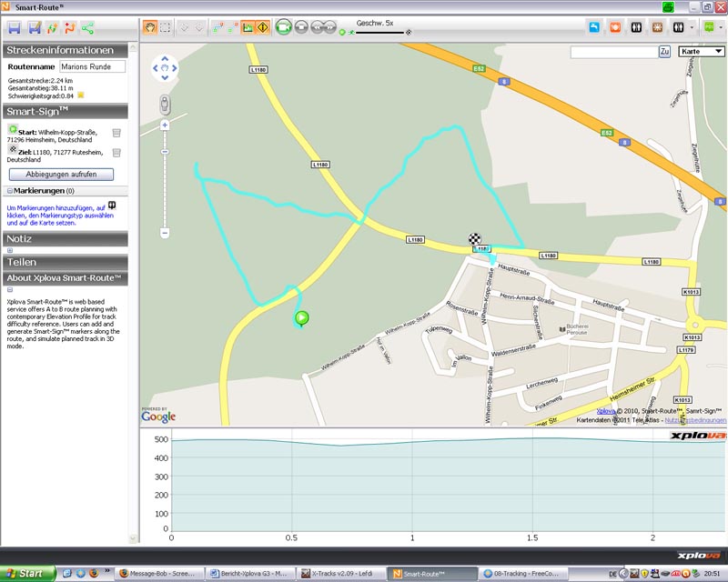Click the Abbiegungen aufrufen button
This screenshot has width=728, height=582.
pyautogui.click(x=61, y=175)
